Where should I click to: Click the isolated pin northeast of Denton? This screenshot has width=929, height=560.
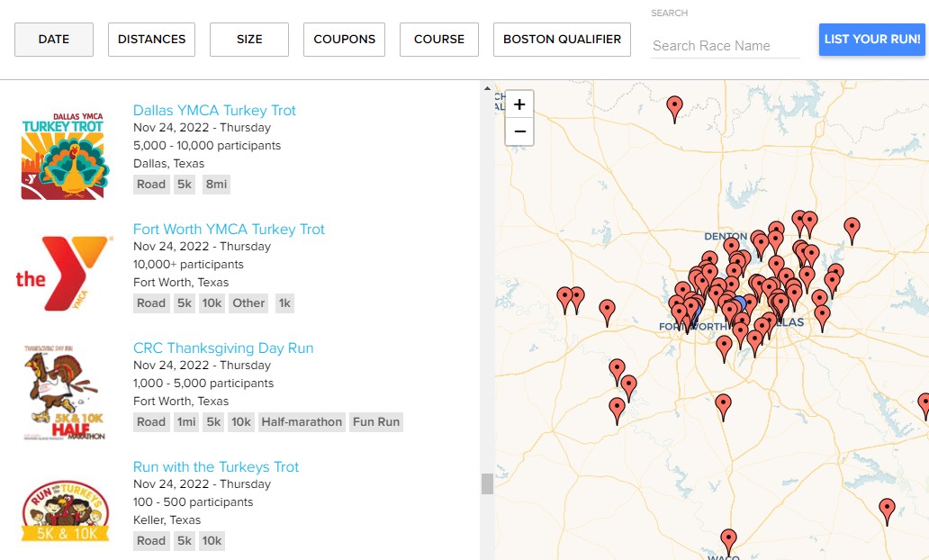(x=852, y=230)
